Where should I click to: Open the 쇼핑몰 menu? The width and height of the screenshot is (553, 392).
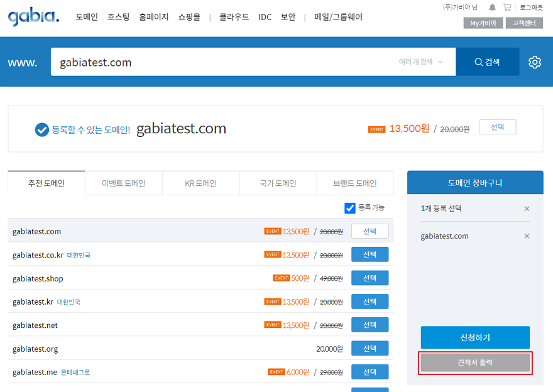tap(189, 17)
